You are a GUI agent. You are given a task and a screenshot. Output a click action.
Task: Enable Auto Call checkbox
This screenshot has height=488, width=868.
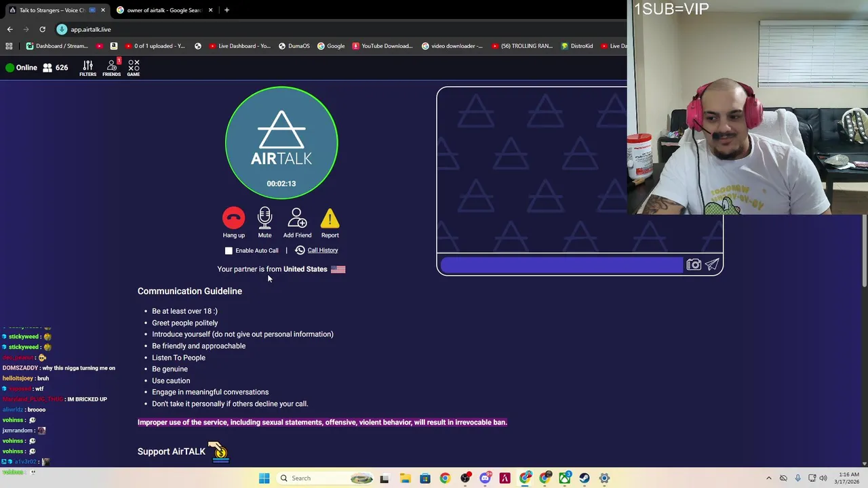[229, 251]
